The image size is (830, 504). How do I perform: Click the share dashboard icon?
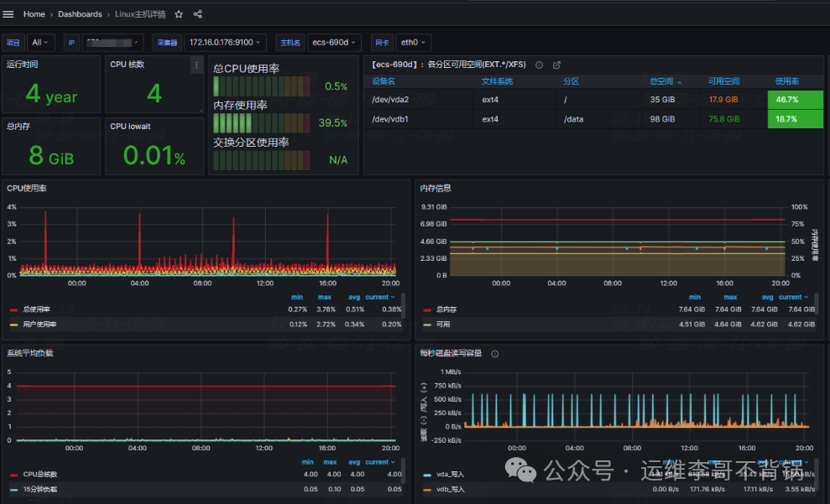[x=198, y=14]
